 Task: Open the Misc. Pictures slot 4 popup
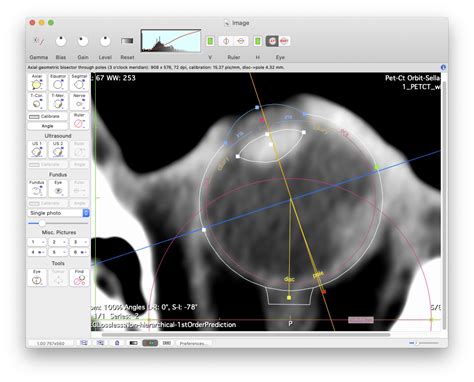(37, 252)
